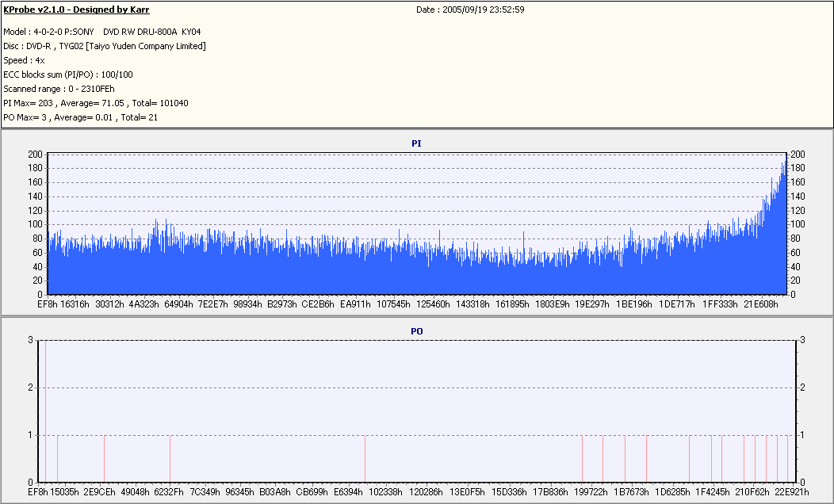Click the PO axis label 22E921h
This screenshot has width=834, height=504.
[791, 492]
